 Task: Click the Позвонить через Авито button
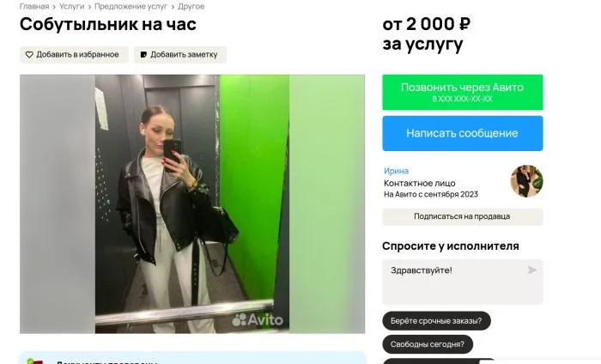point(463,93)
